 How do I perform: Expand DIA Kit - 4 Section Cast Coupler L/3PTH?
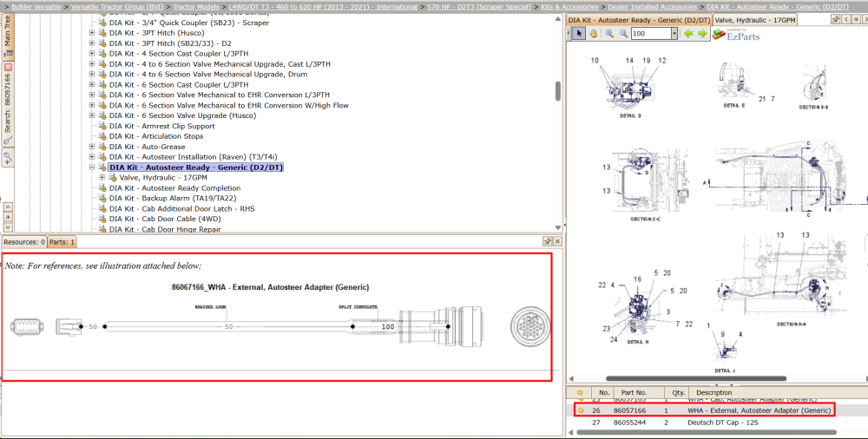pos(92,54)
